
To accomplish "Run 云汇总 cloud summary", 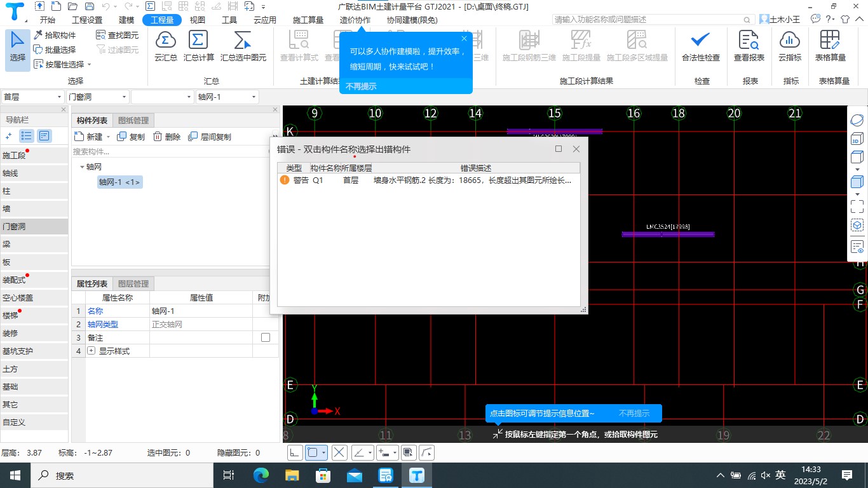I will pyautogui.click(x=166, y=46).
